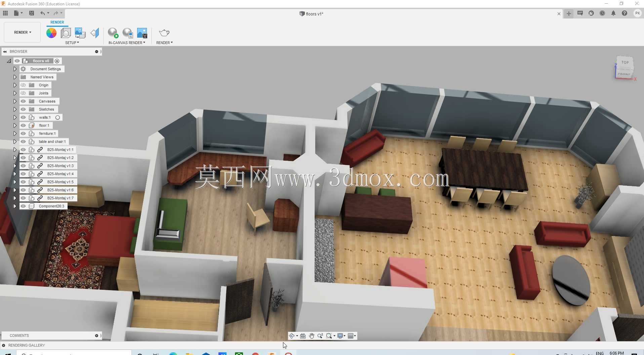Open the Appearance color wheel tool
644x355 pixels.
coord(51,33)
